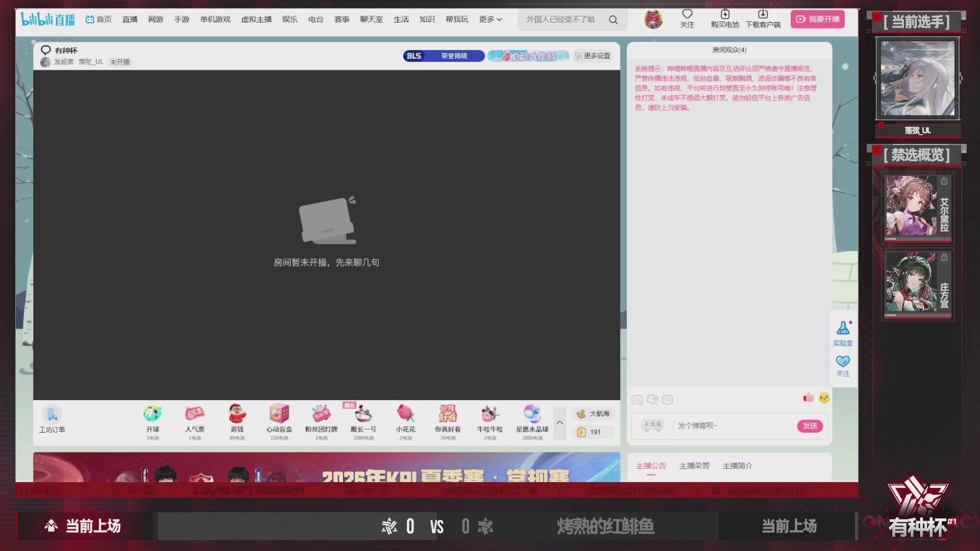The width and height of the screenshot is (980, 551).
Task: Open the yellow emoji picker
Action: pyautogui.click(x=824, y=397)
